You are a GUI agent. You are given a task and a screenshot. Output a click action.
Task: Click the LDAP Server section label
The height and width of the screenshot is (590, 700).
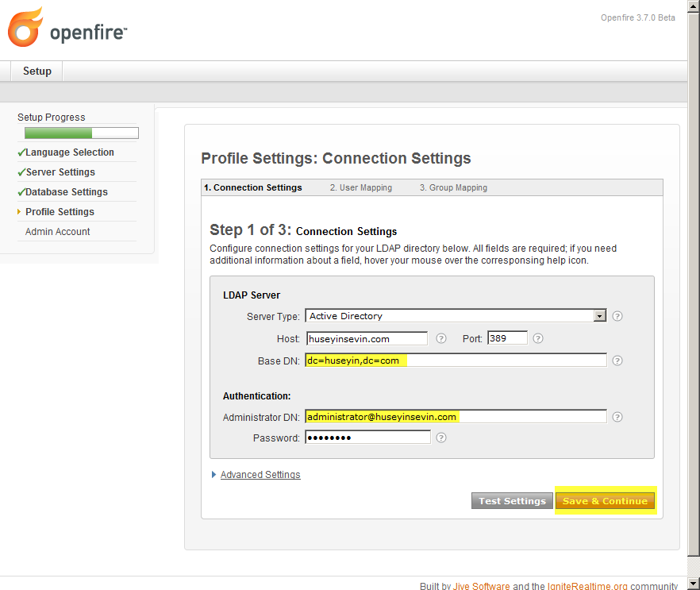pyautogui.click(x=252, y=295)
